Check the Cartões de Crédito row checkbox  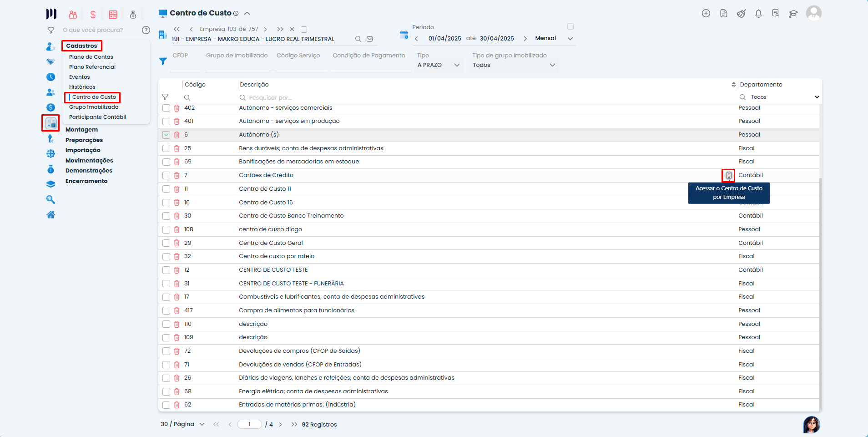(166, 176)
